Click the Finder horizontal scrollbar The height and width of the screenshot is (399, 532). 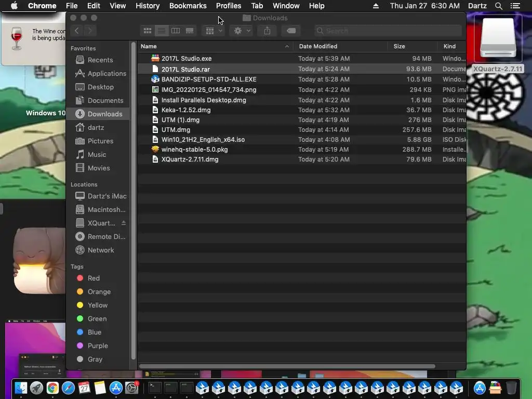point(287,366)
